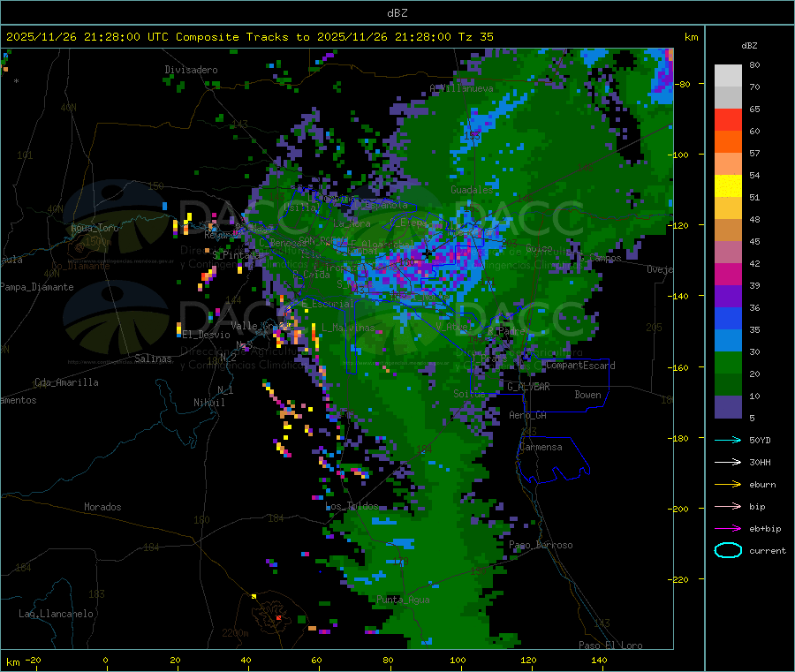Click the '100' tick on bottom km axis

click(x=458, y=660)
